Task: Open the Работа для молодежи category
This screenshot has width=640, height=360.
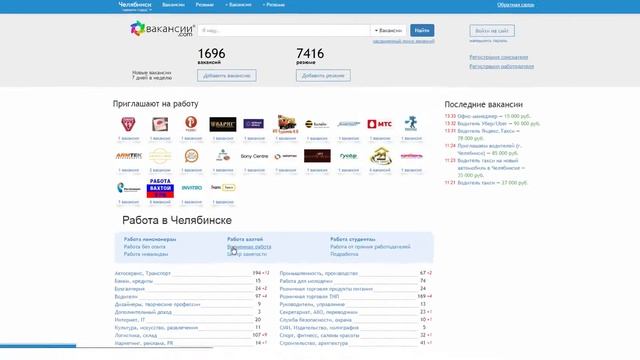Action: pos(306,281)
